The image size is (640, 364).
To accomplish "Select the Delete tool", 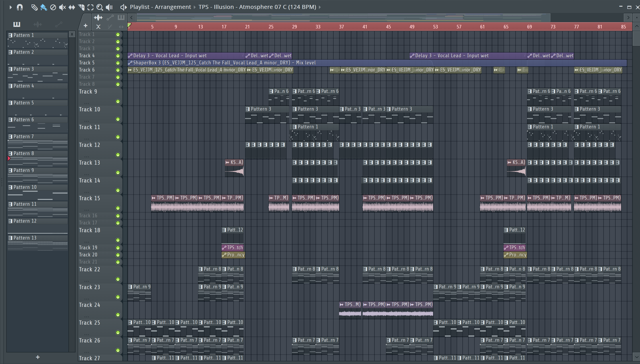I will [x=53, y=7].
